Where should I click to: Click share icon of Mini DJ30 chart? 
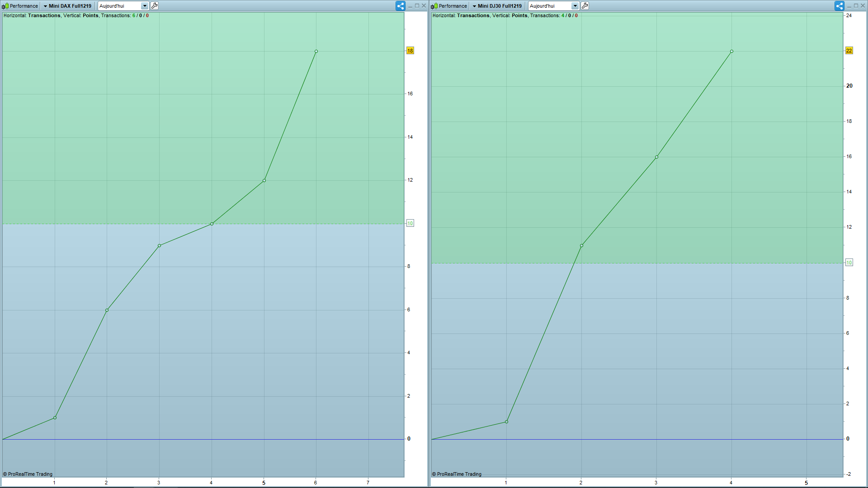(x=839, y=6)
